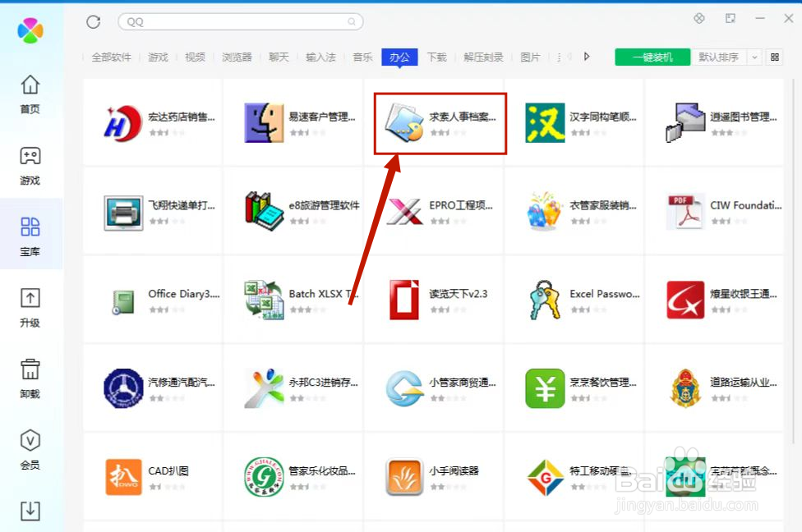This screenshot has height=532, width=802.
Task: Select the 办公 category tab
Action: coord(399,57)
